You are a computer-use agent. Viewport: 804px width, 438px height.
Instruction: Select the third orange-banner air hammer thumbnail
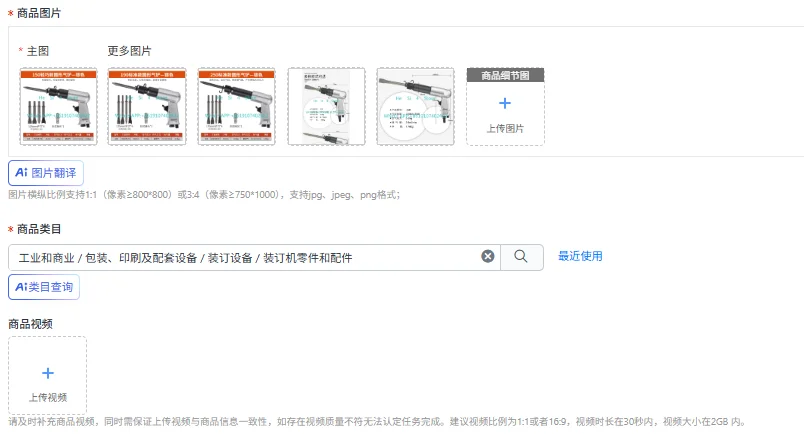[x=236, y=107]
